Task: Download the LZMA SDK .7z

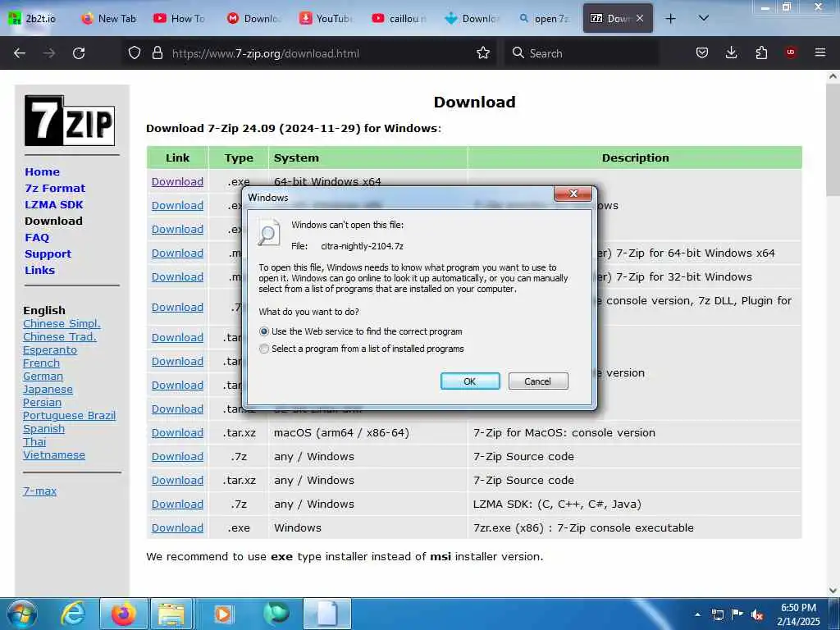Action: click(177, 504)
